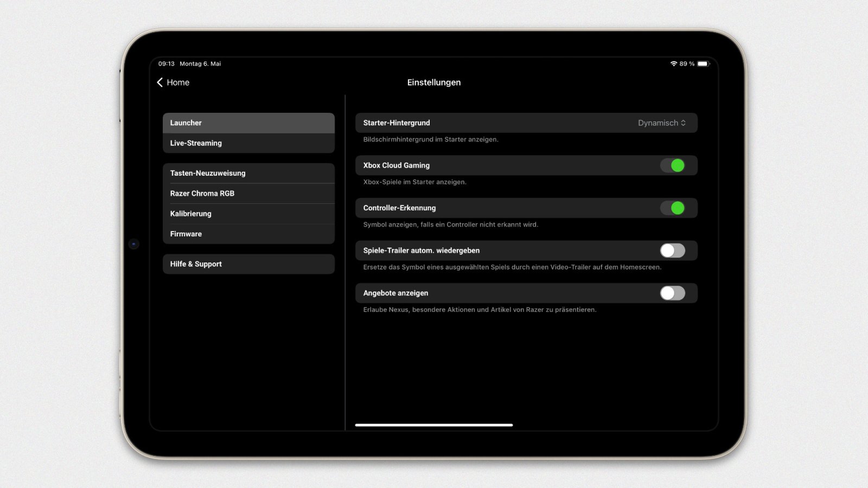The height and width of the screenshot is (488, 868).
Task: Tap the Home back label
Action: [178, 82]
